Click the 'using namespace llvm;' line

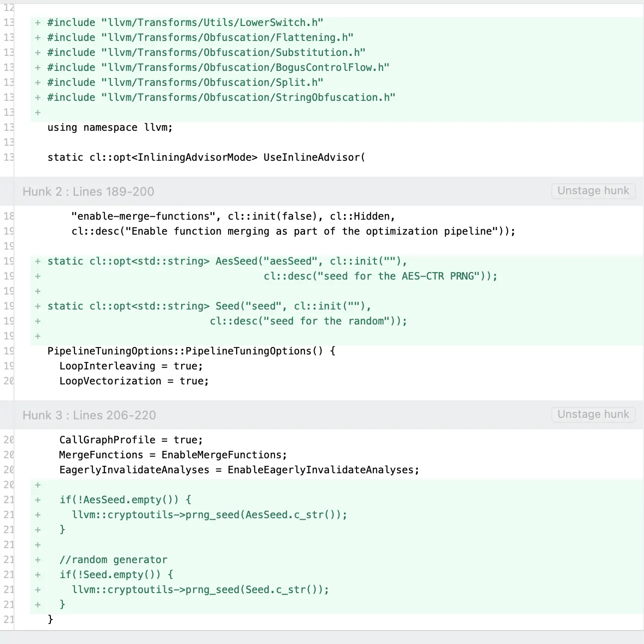click(110, 127)
